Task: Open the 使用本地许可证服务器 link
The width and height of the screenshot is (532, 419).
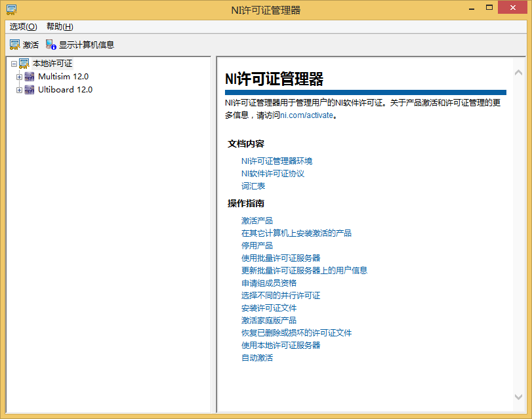Action: click(x=281, y=346)
